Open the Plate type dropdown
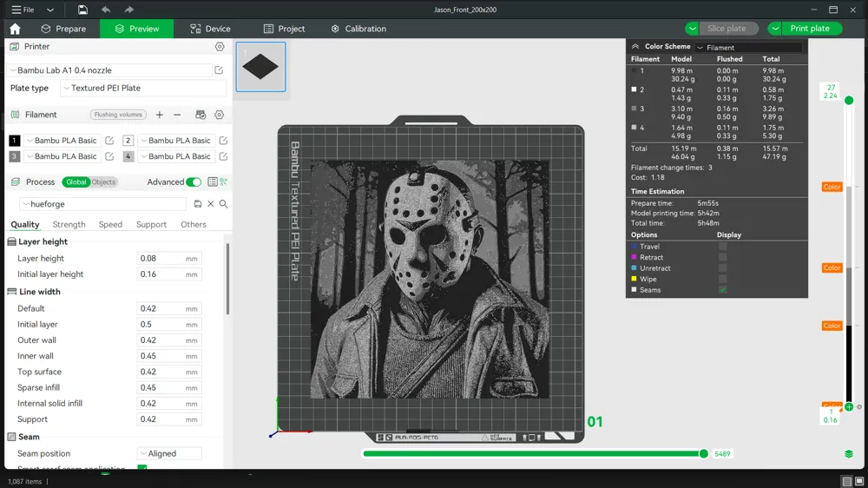The height and width of the screenshot is (488, 868). click(x=143, y=88)
